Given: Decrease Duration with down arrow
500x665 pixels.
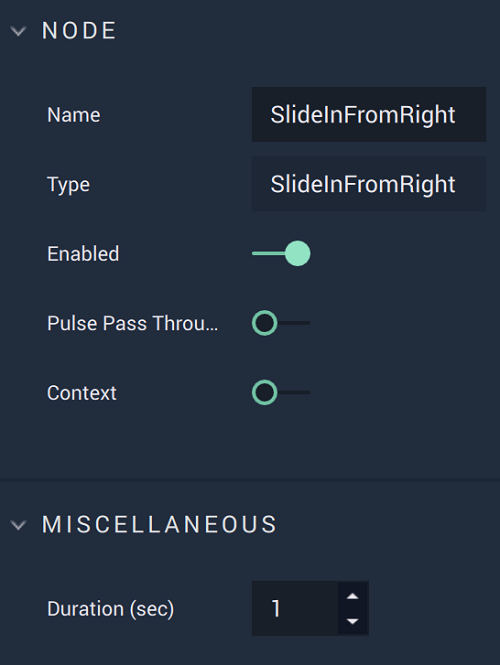Looking at the screenshot, I should point(352,621).
